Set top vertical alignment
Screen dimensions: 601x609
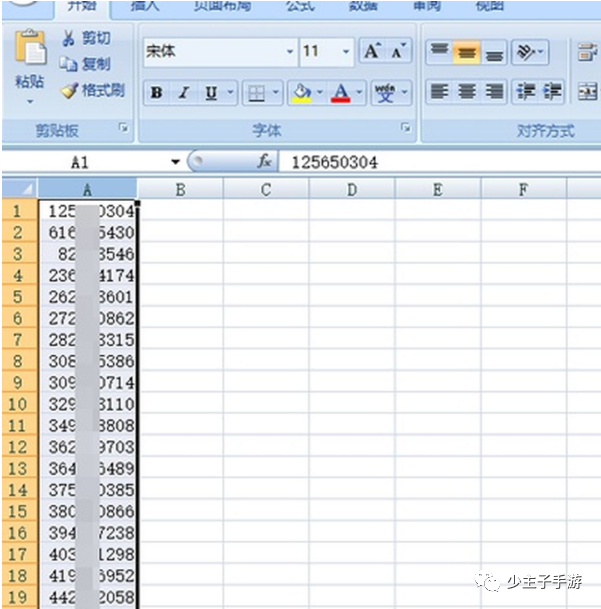click(x=439, y=52)
